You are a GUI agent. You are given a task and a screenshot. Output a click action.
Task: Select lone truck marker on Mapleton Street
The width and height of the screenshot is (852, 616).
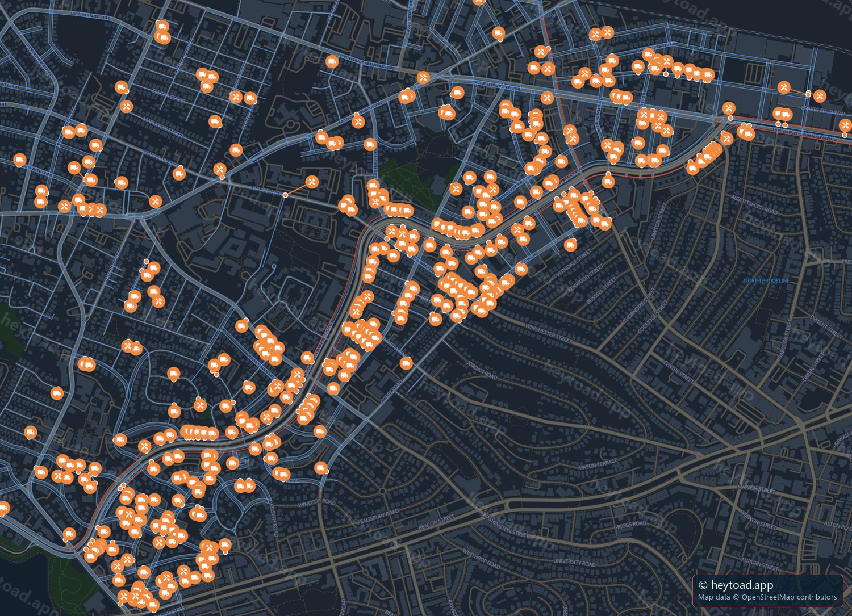click(x=215, y=121)
